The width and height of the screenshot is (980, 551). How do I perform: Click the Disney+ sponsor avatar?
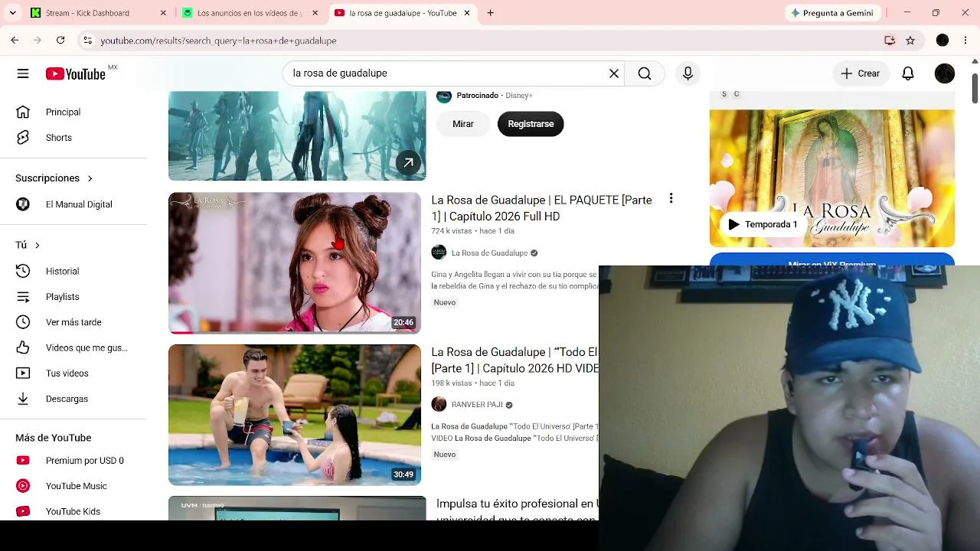coord(444,96)
